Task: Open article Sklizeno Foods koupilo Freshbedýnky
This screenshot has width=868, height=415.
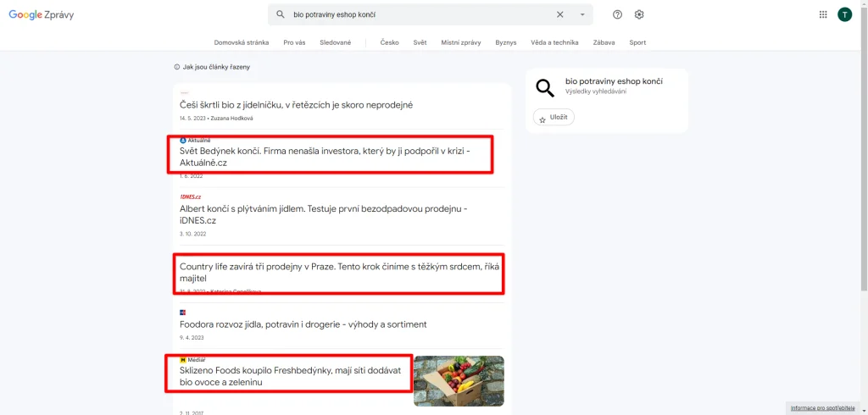Action: (x=290, y=376)
